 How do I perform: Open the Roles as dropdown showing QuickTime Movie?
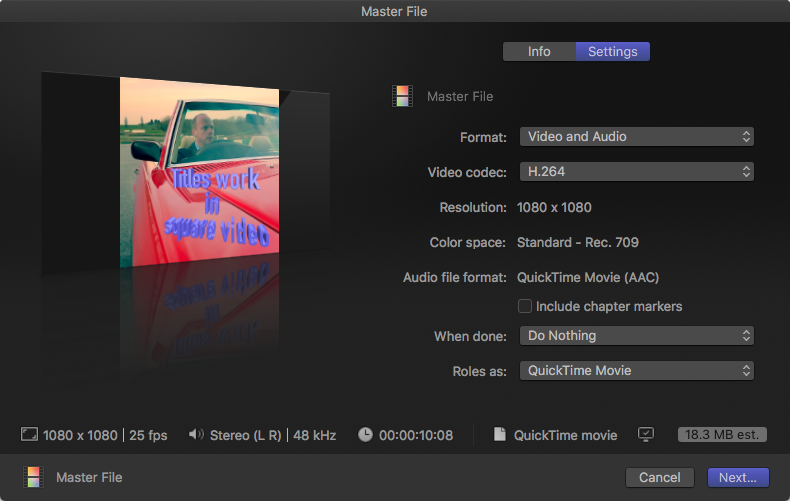pyautogui.click(x=637, y=370)
